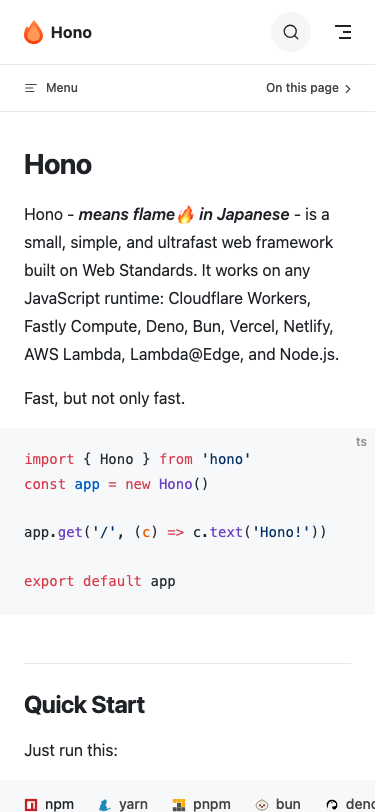Screen dimensions: 375x812
Task: Select the pnpm tab
Action: point(201,804)
